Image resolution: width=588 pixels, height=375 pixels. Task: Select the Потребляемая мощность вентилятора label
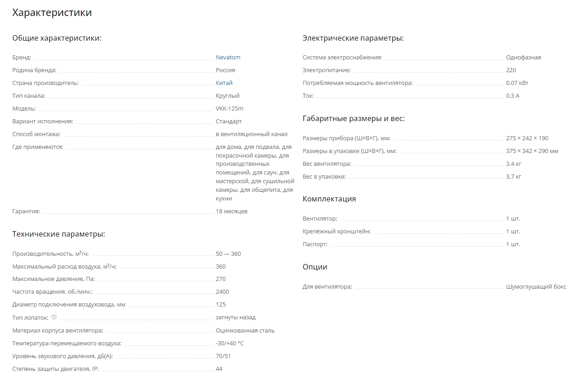(358, 83)
